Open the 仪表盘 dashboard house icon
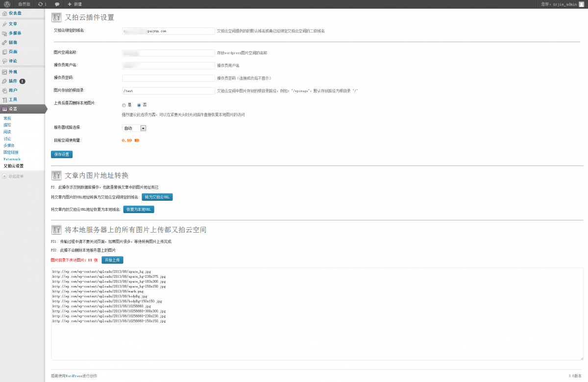 click(x=5, y=13)
